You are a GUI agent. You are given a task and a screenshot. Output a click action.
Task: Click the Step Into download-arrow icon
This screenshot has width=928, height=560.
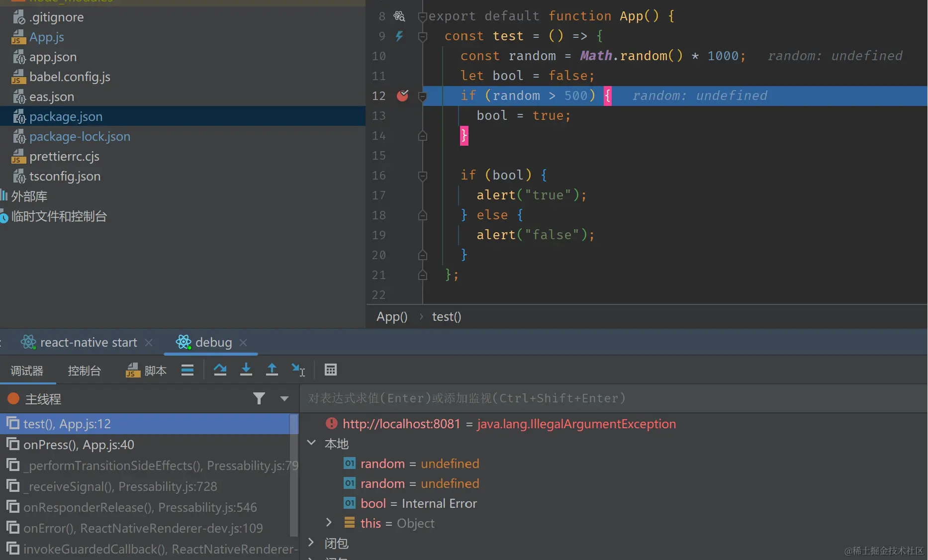pos(246,370)
